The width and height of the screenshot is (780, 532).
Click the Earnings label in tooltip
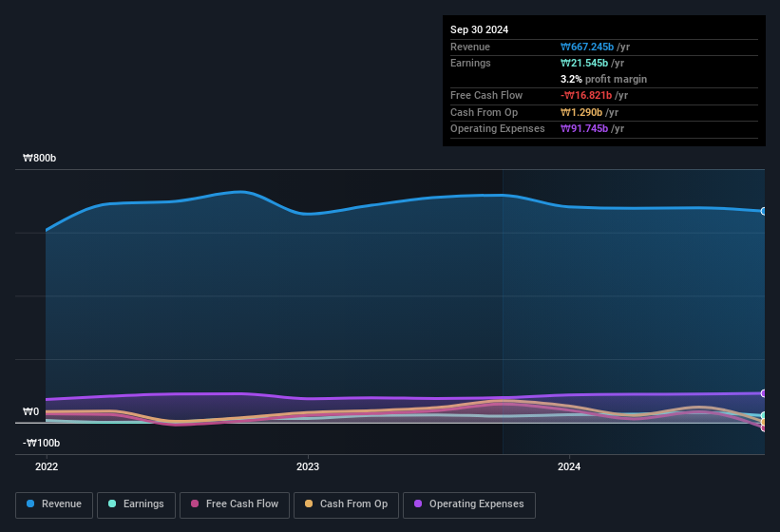[470, 63]
